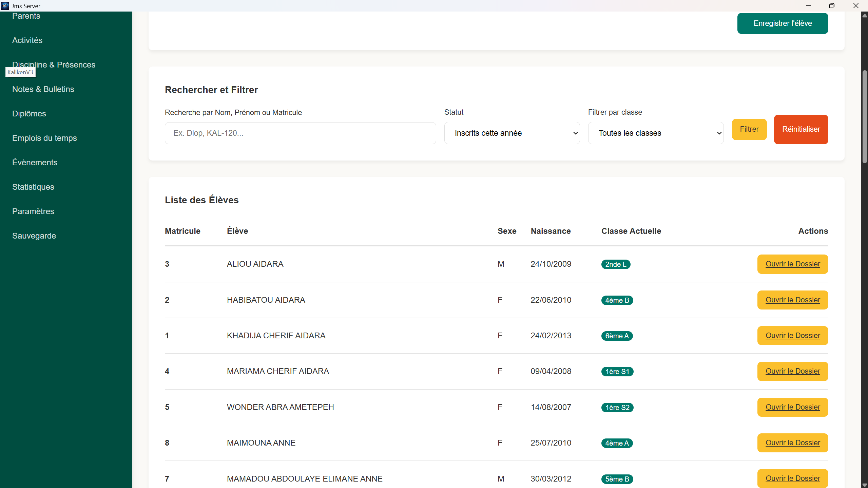The image size is (868, 488).
Task: Go to Emplois du temps section
Action: 44,138
